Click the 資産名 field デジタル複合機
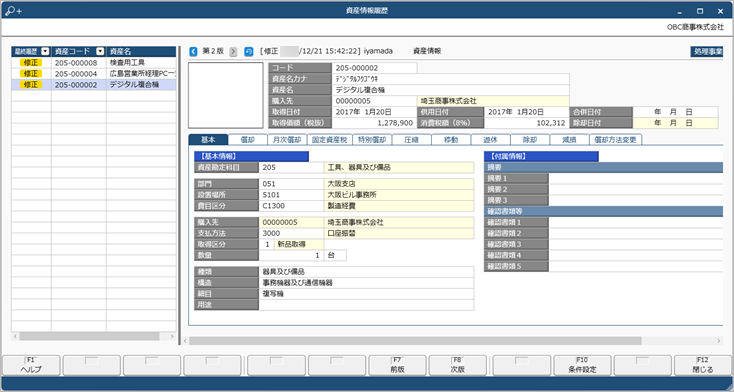Viewport: 734px width, 392px height. [450, 90]
